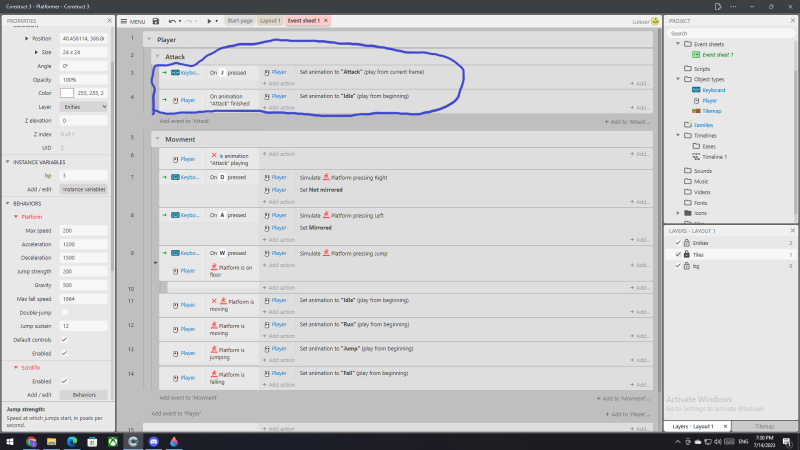Screen dimensions: 800x450
Task: Click the Undo arrow icon
Action: click(x=172, y=20)
